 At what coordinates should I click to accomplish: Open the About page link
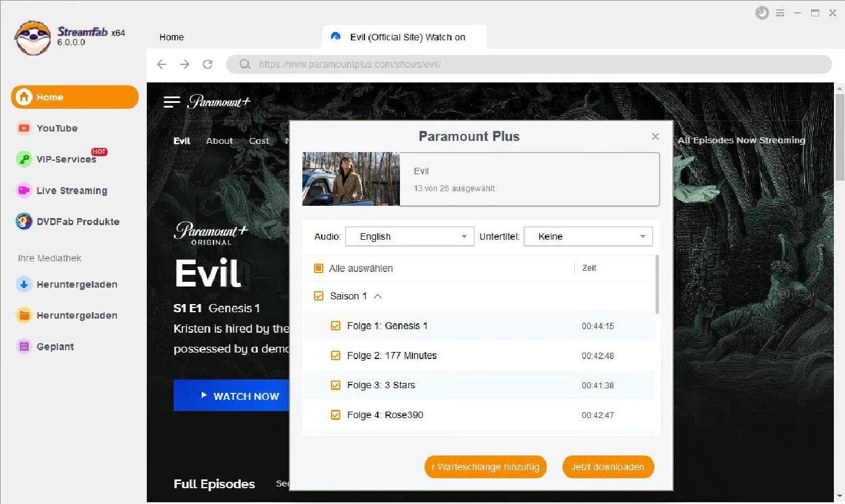[219, 141]
